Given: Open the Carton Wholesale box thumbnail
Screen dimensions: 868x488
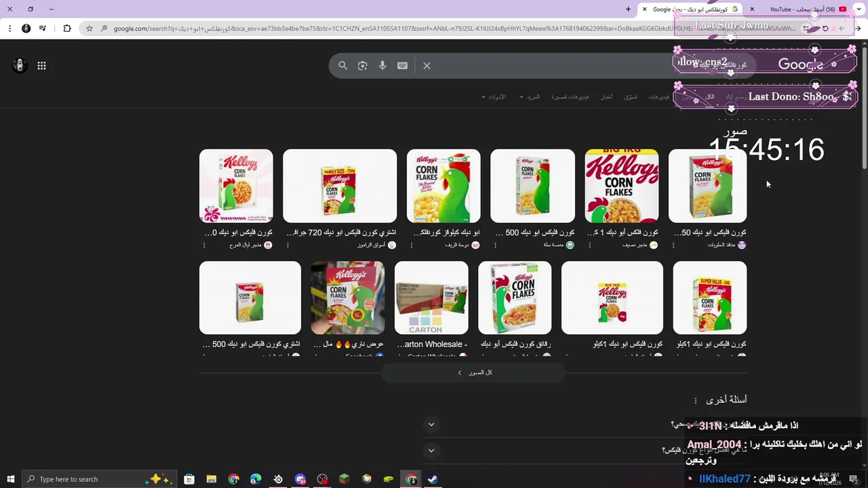Looking at the screenshot, I should point(431,298).
